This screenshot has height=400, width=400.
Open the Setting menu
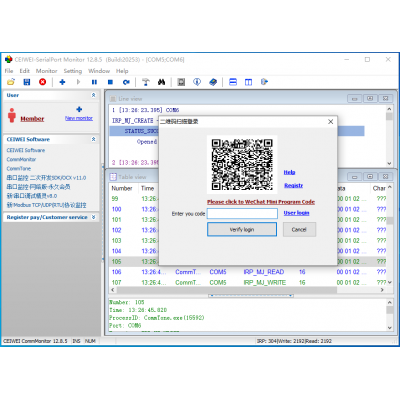click(73, 71)
